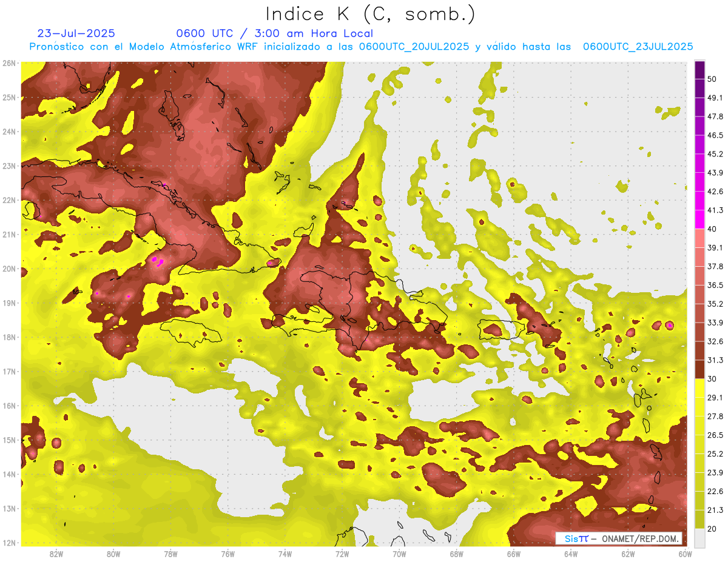Select the "39.1" color bar value
This screenshot has width=728, height=562.
[715, 248]
